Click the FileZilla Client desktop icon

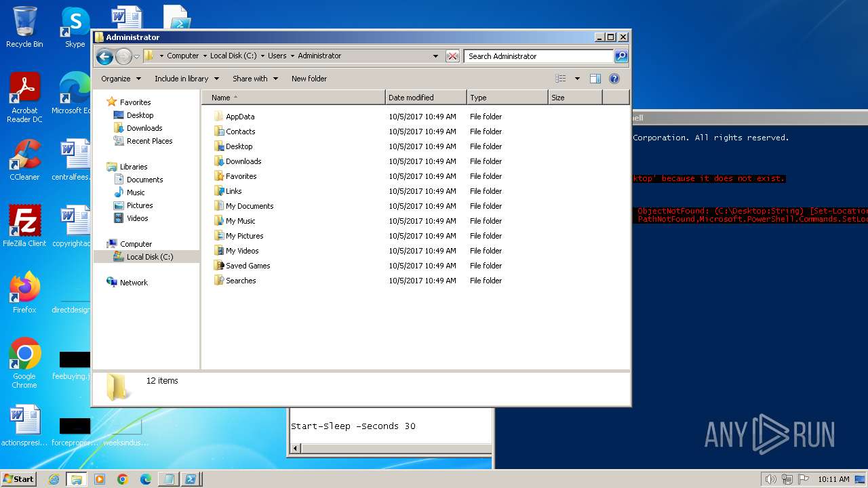pos(24,226)
